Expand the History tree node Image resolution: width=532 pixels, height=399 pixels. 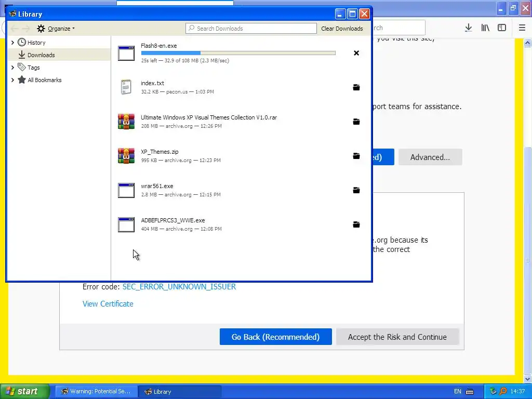tap(13, 43)
